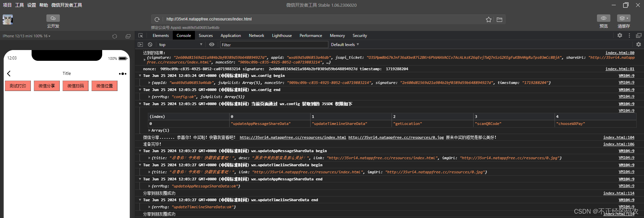Switch to the Network tab
Screen dimensions: 644x218
256,36
